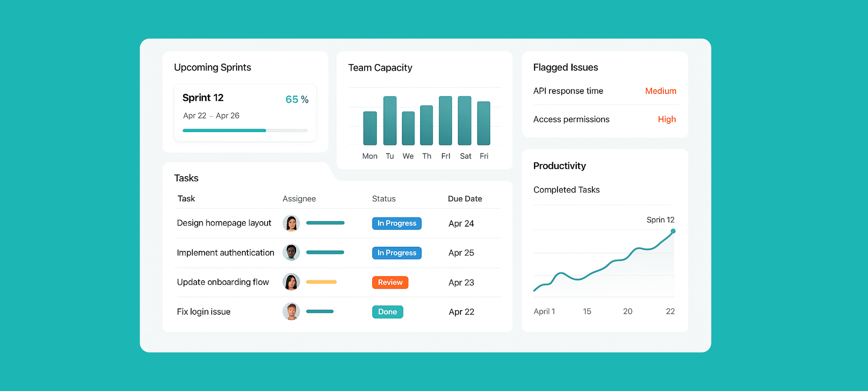Click the Apr 24 due date
Screen dimensions: 868x391
pos(461,224)
